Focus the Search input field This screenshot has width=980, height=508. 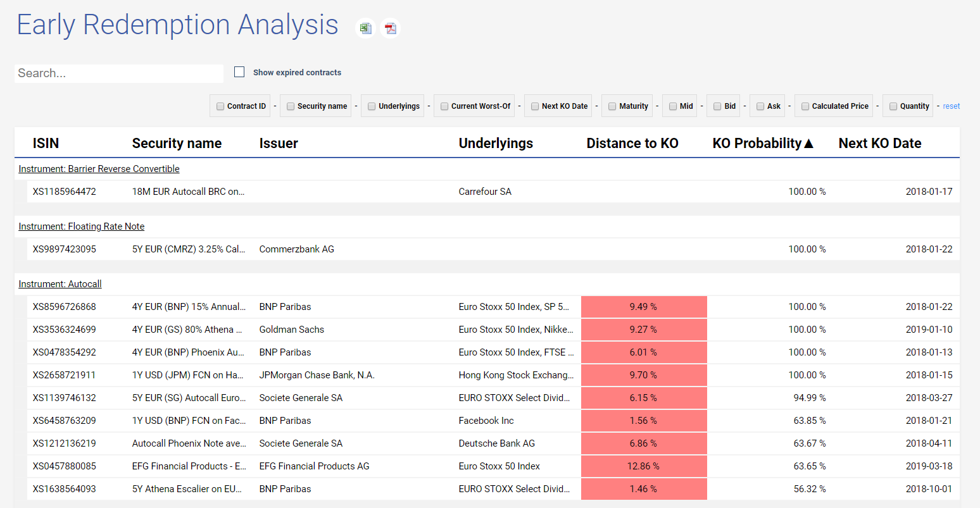119,73
